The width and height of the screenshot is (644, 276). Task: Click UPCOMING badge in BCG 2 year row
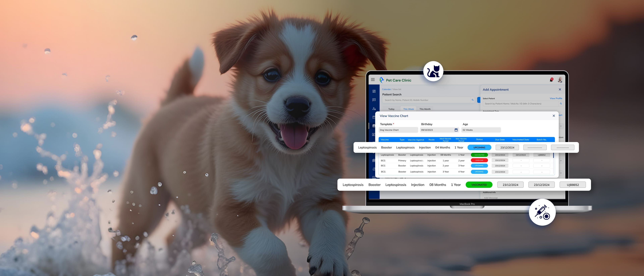click(479, 166)
